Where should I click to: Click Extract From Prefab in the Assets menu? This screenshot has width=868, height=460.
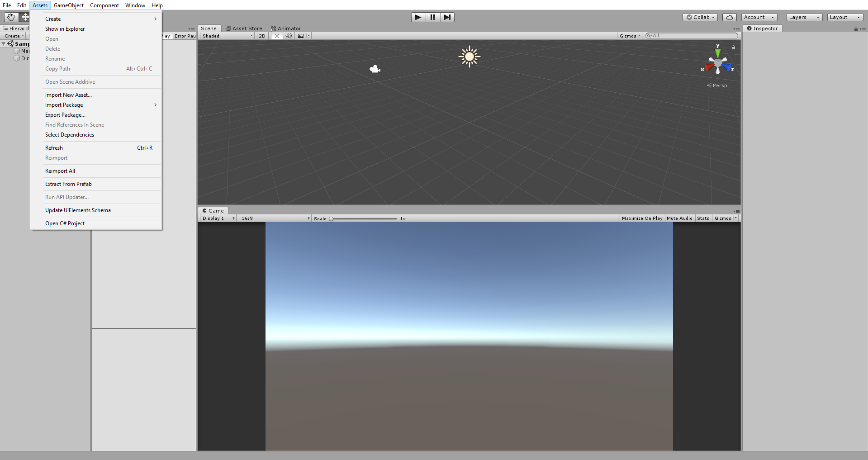[x=68, y=184]
